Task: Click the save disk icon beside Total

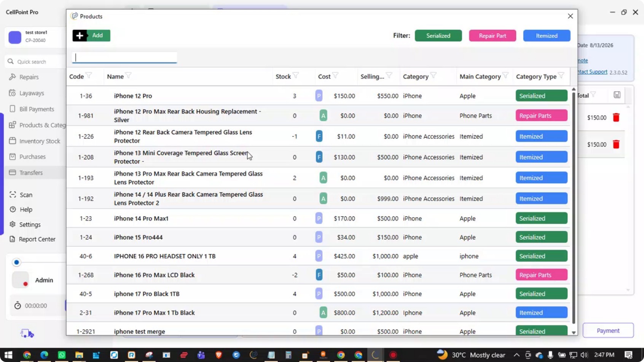Action: click(617, 95)
